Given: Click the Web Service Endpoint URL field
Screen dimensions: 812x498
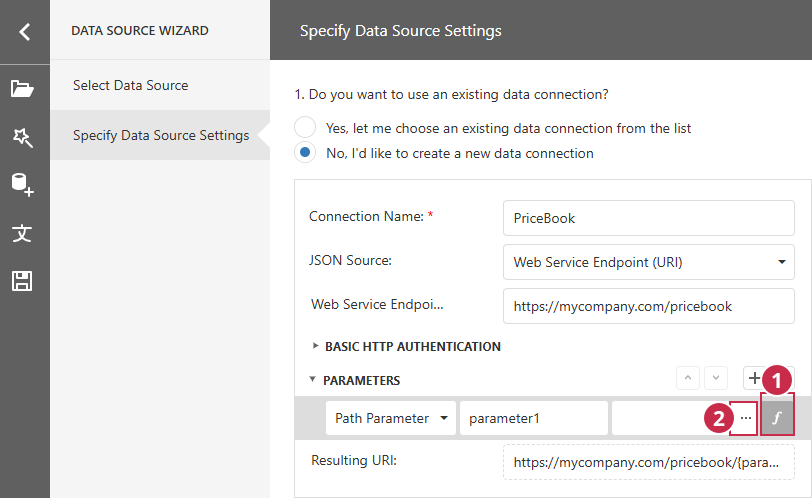Looking at the screenshot, I should (x=648, y=306).
